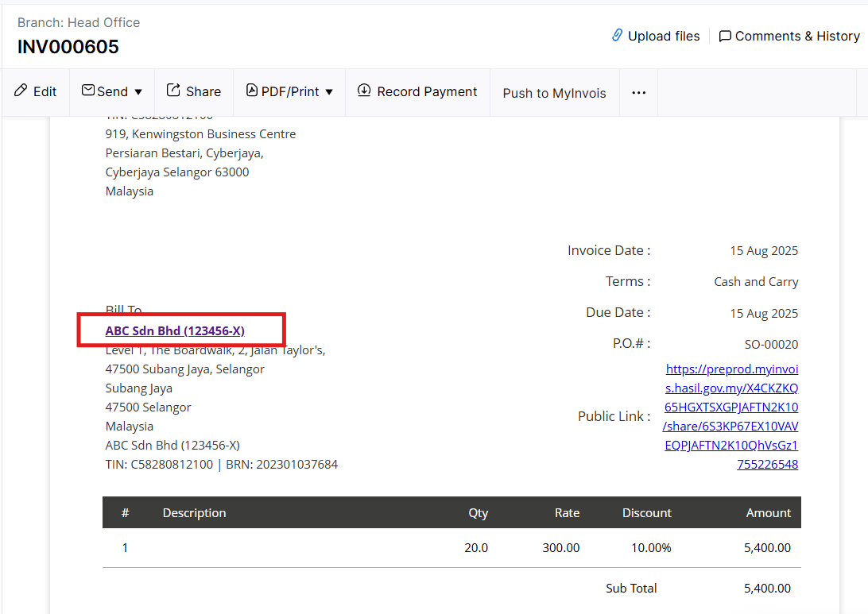This screenshot has height=614, width=868.
Task: Click the Record Payment icon
Action: tap(364, 91)
